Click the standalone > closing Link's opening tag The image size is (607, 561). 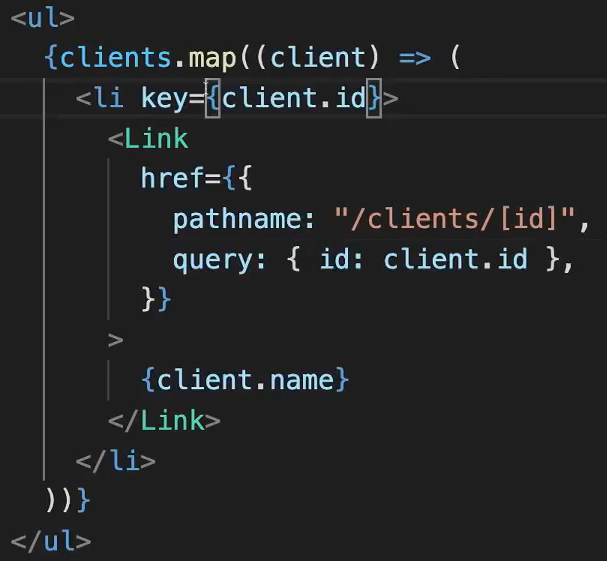[116, 339]
